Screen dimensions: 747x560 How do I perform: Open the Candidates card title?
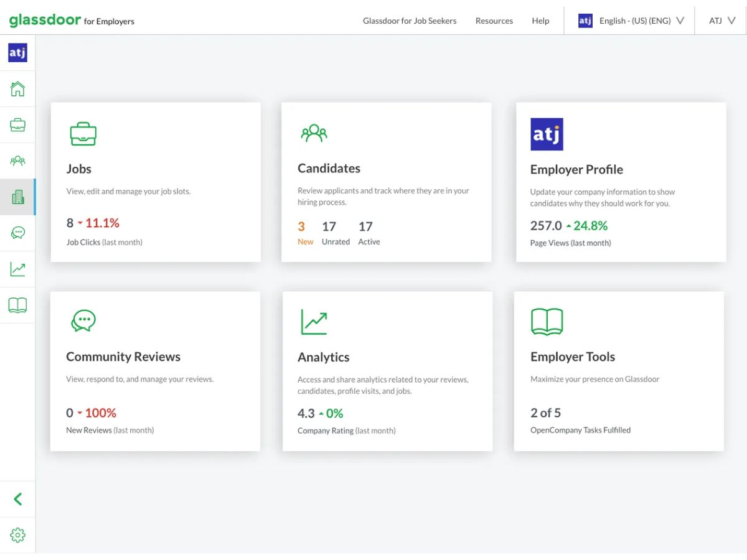pyautogui.click(x=329, y=168)
